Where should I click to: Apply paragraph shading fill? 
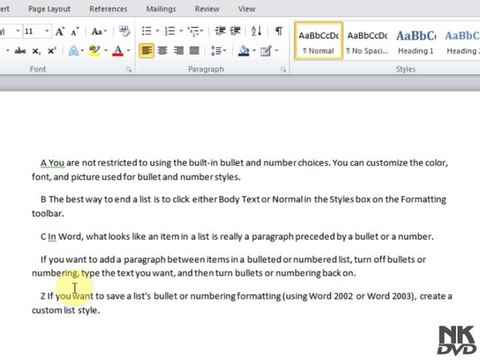point(244,51)
